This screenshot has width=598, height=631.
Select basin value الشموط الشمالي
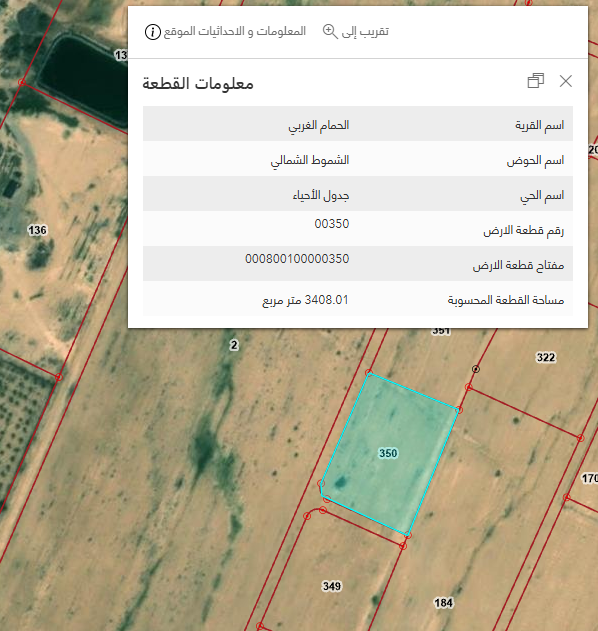(309, 161)
